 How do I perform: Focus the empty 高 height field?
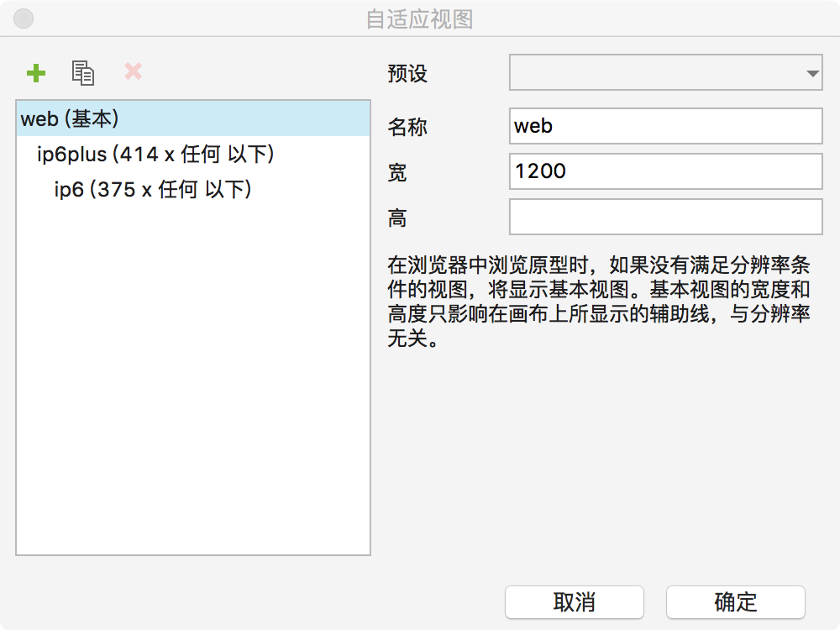click(x=666, y=217)
